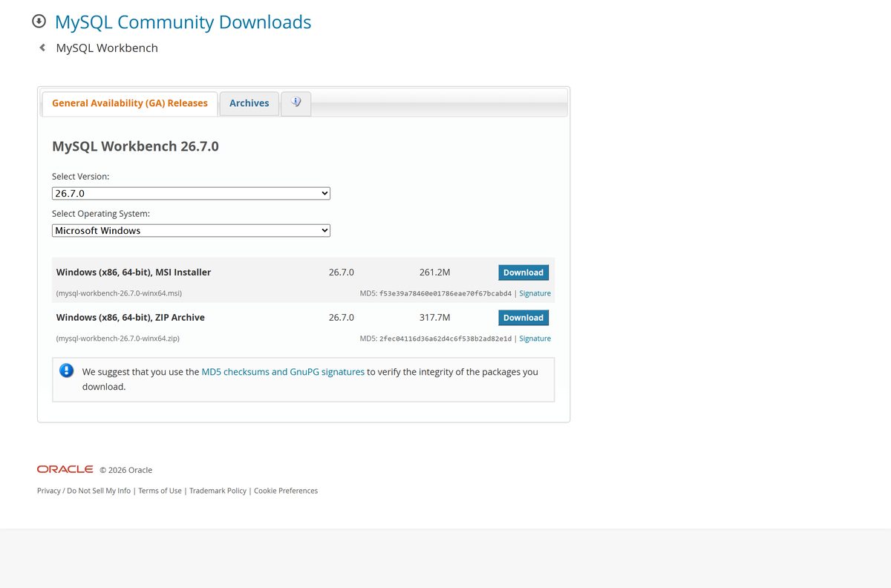Click the MSI file name mysql-workbench-26.7.0-winx64.msi
Screen dimensions: 891x588
point(120,293)
